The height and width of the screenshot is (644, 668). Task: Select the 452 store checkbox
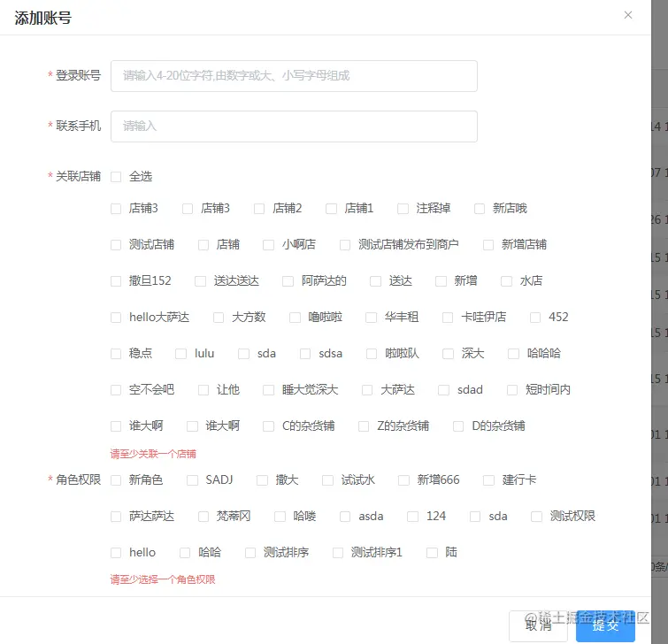pos(535,318)
